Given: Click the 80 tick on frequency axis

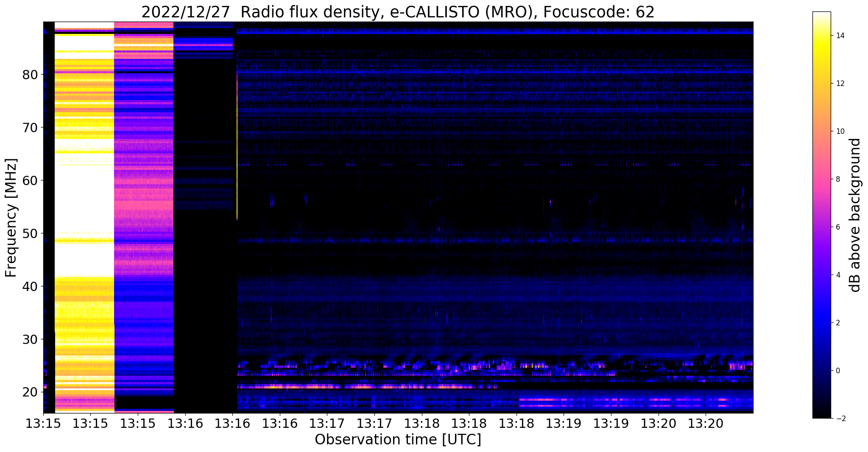Looking at the screenshot, I should click(31, 75).
